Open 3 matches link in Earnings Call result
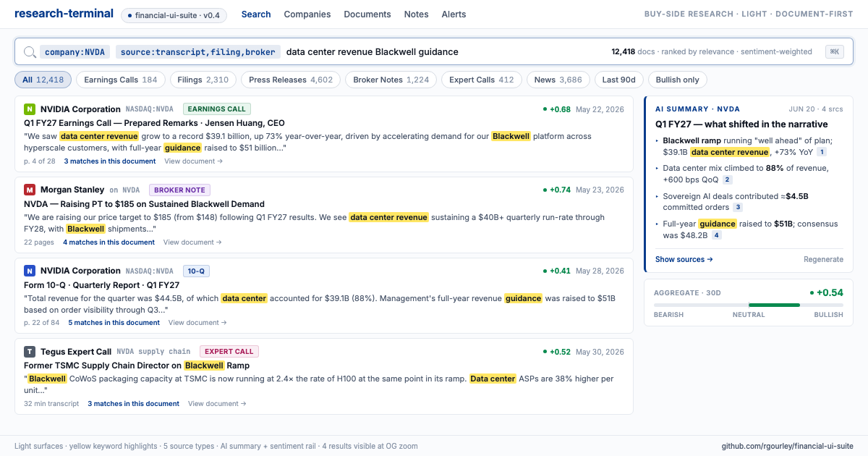The height and width of the screenshot is (456, 868). click(110, 161)
